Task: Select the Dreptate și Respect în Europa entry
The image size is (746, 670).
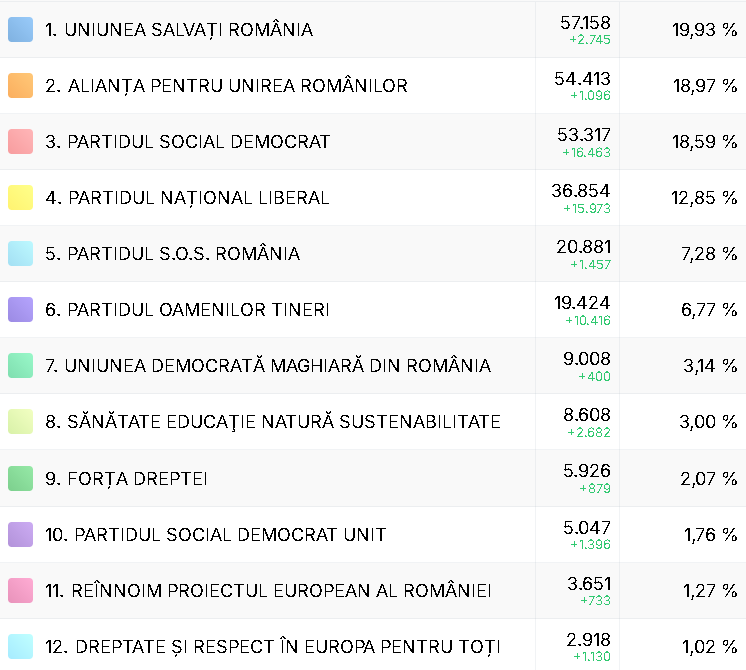Action: point(273,647)
